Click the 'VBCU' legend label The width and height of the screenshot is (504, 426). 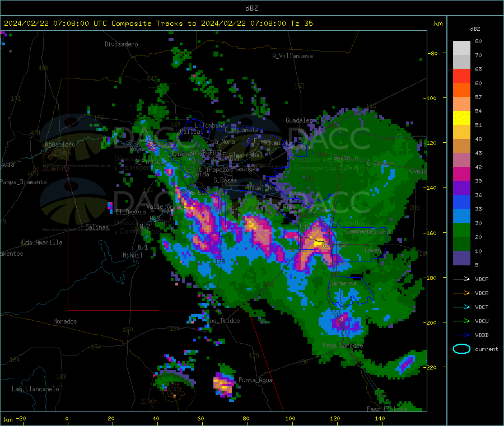(x=482, y=321)
